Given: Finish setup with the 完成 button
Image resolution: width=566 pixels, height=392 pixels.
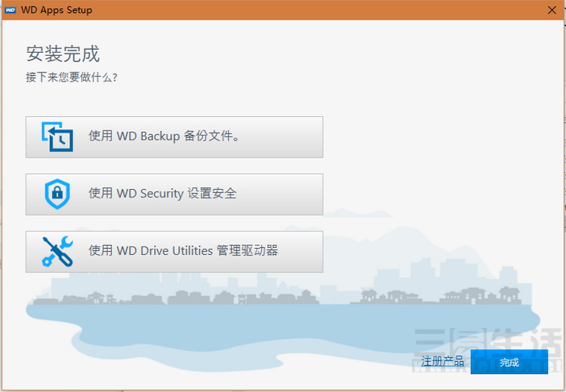Looking at the screenshot, I should tap(509, 362).
